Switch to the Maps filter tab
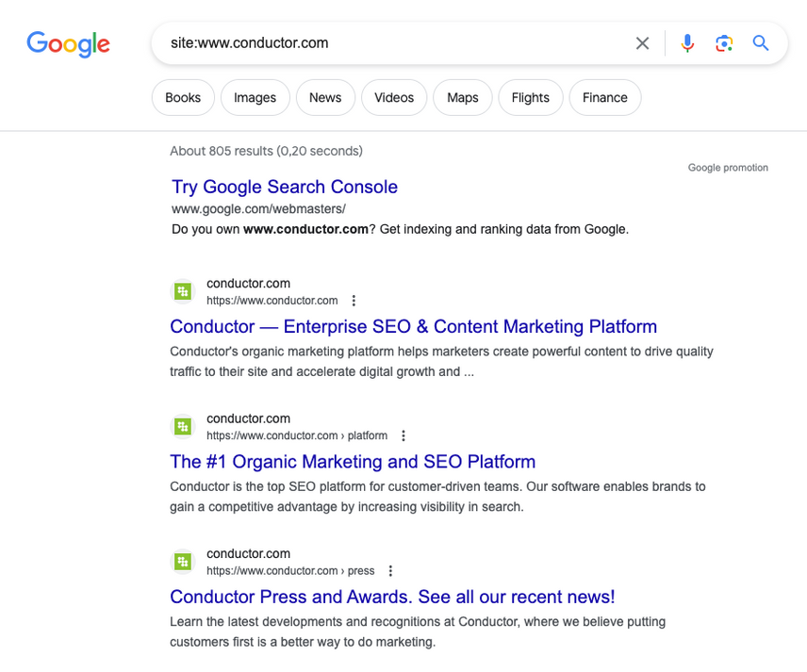This screenshot has height=672, width=807. click(462, 97)
